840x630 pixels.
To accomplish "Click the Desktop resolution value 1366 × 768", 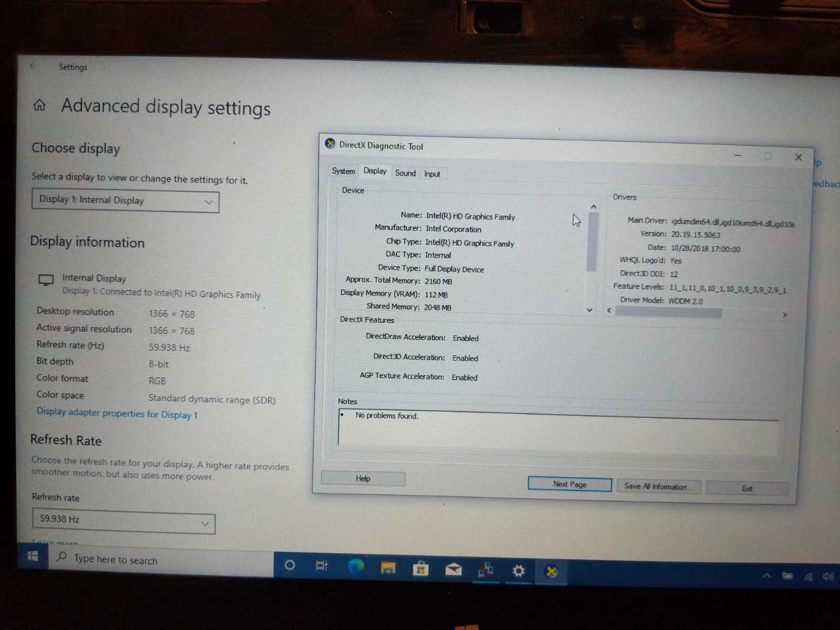I will point(172,314).
